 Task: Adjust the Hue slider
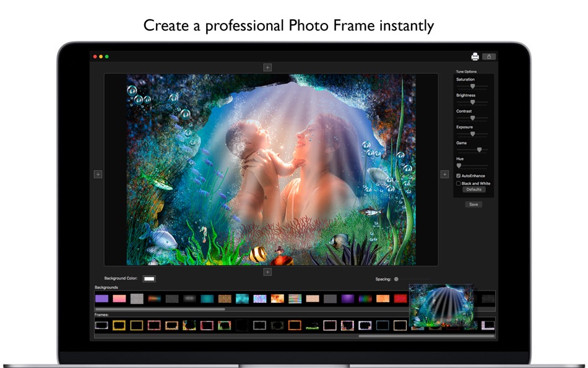coord(472,165)
